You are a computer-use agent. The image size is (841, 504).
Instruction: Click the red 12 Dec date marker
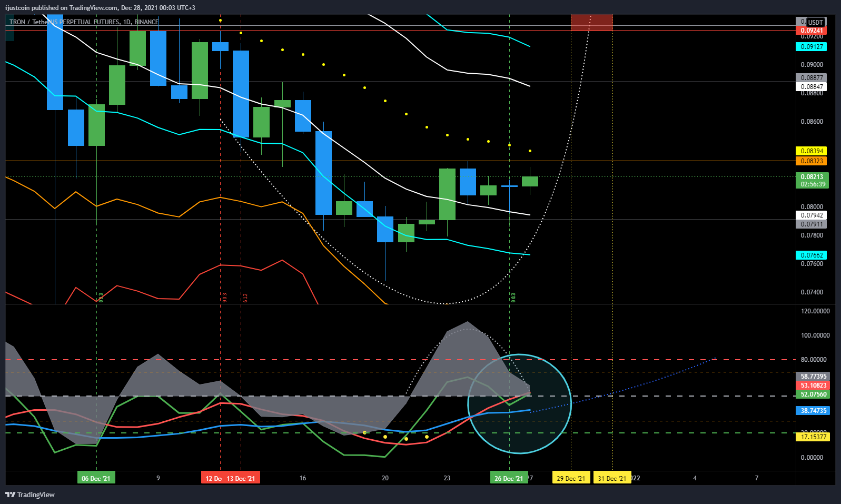pos(213,478)
